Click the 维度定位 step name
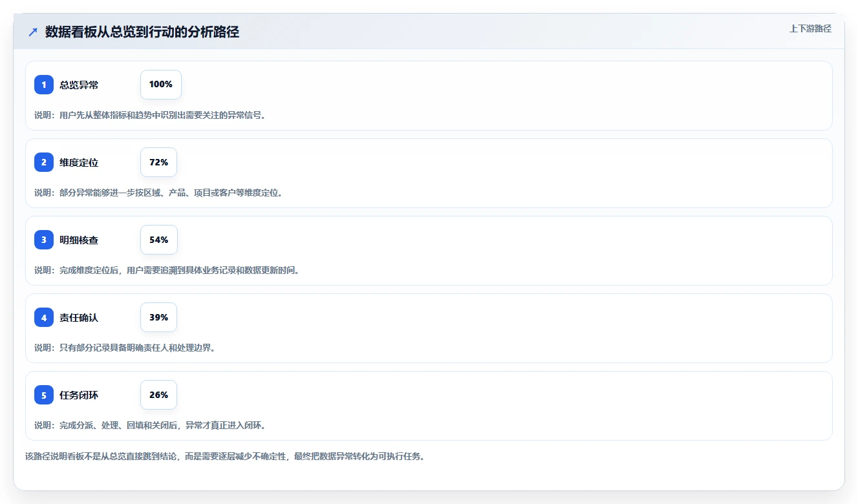Viewport: 858px width, 504px height. click(x=79, y=162)
